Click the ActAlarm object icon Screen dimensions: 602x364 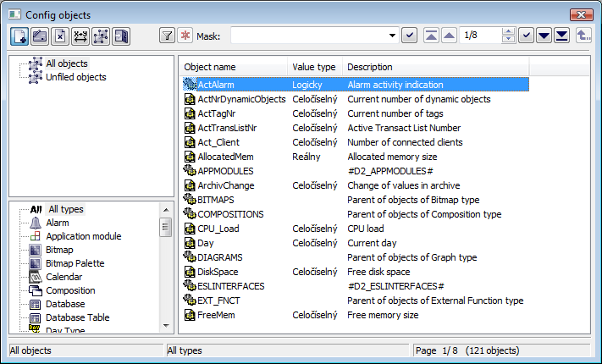190,85
